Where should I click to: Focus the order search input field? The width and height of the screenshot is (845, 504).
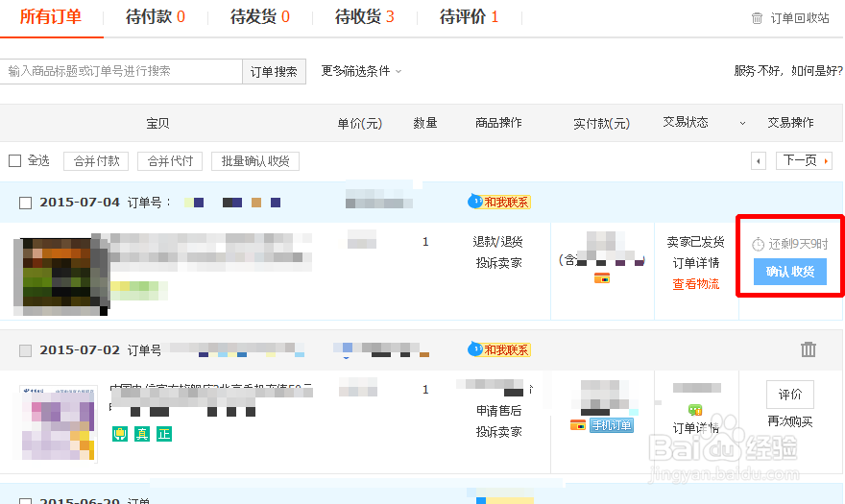coord(121,71)
